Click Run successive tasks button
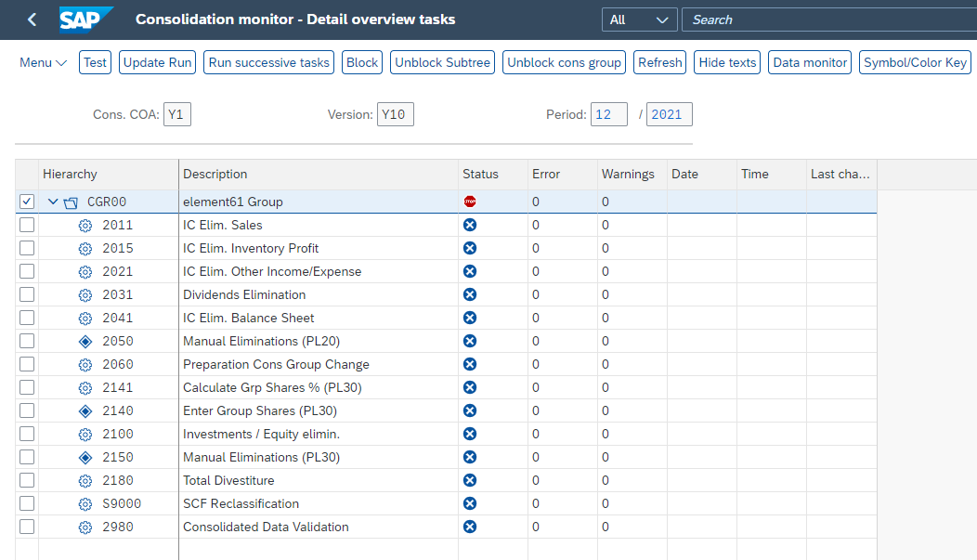977x560 pixels. pyautogui.click(x=268, y=62)
